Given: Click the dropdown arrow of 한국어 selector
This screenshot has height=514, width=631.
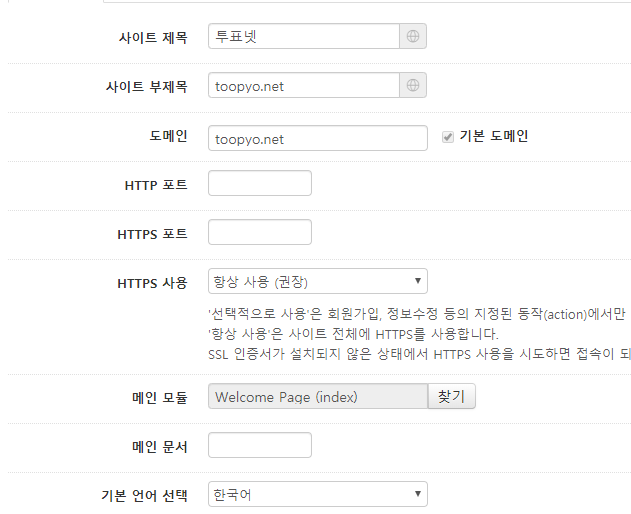Looking at the screenshot, I should click(x=418, y=493).
